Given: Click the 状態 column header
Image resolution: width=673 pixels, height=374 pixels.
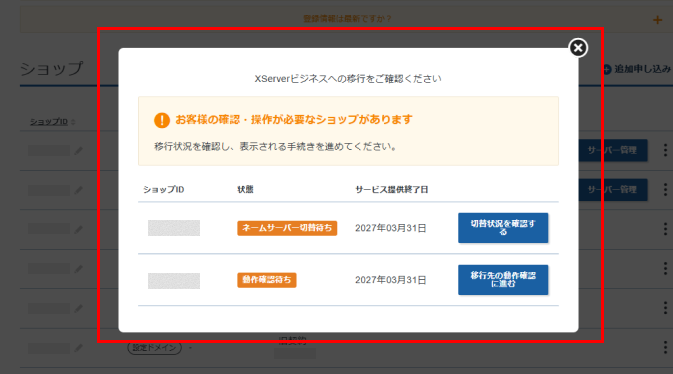Looking at the screenshot, I should point(246,189).
